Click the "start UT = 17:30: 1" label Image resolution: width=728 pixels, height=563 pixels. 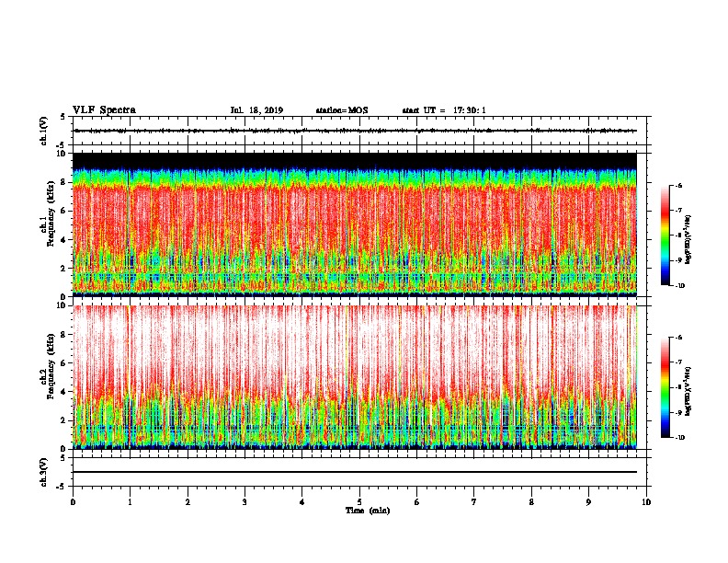pos(444,110)
